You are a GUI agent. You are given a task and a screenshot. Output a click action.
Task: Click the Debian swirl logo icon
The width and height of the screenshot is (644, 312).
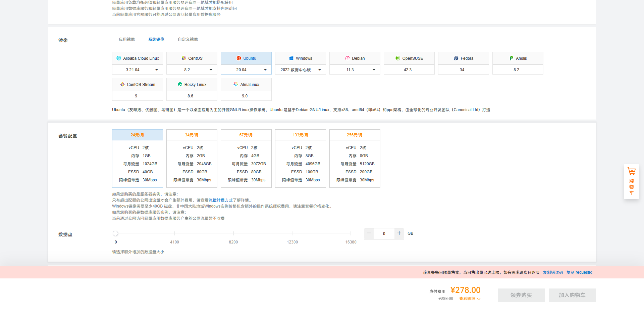(347, 58)
